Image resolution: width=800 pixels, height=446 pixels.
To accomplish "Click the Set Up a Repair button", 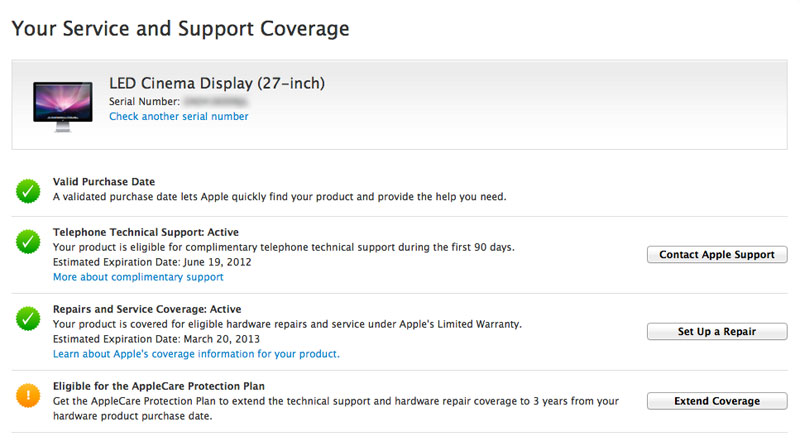I will 717,332.
